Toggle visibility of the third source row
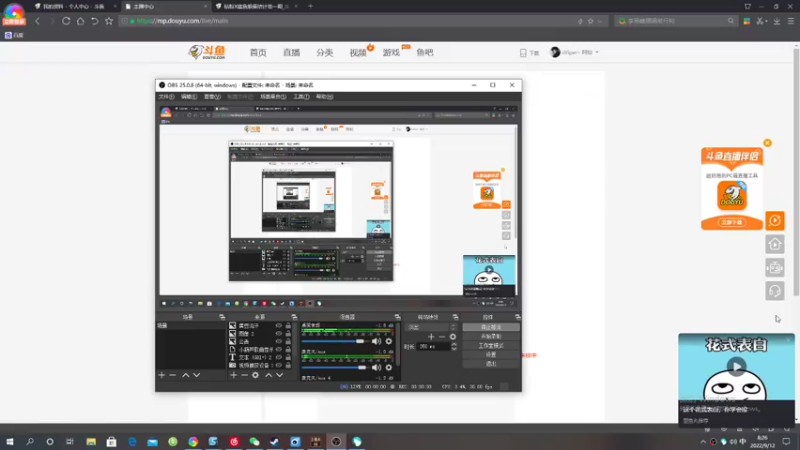This screenshot has width=800, height=450. [279, 341]
